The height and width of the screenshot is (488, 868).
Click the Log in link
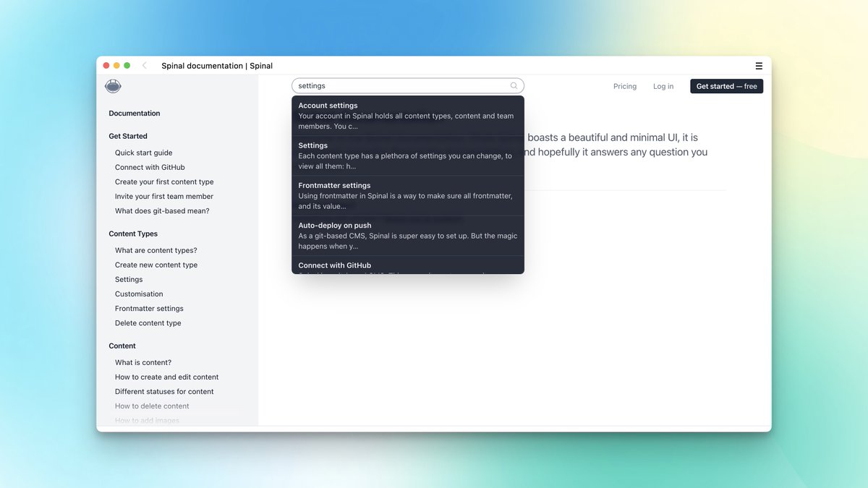point(663,86)
